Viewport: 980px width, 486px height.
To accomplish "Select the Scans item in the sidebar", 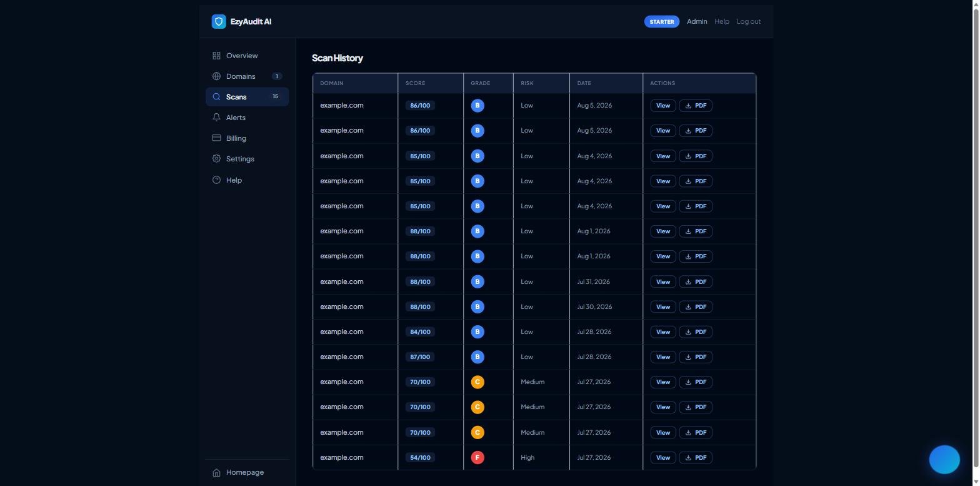I will pyautogui.click(x=247, y=97).
